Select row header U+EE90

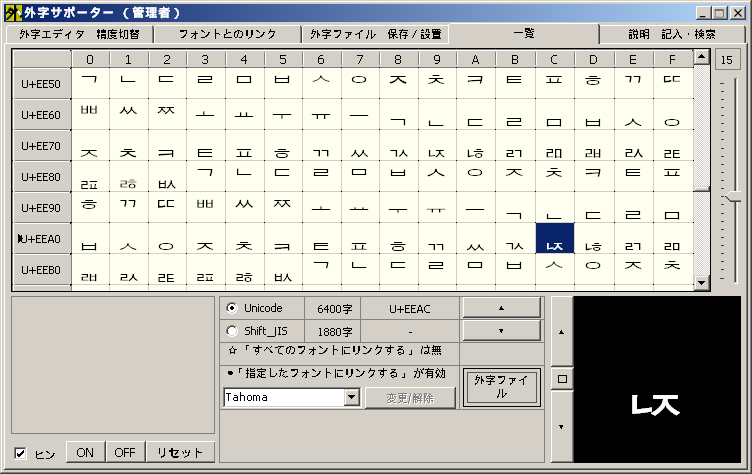[x=41, y=208]
